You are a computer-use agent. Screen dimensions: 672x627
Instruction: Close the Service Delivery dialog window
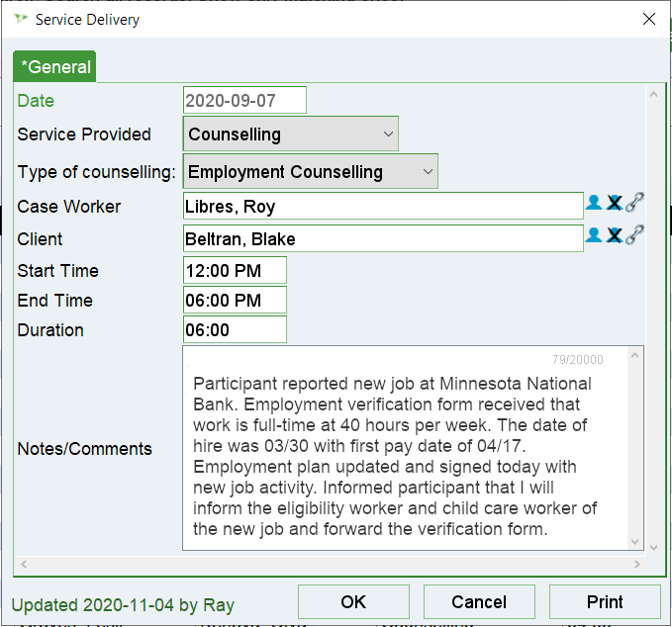pyautogui.click(x=649, y=19)
